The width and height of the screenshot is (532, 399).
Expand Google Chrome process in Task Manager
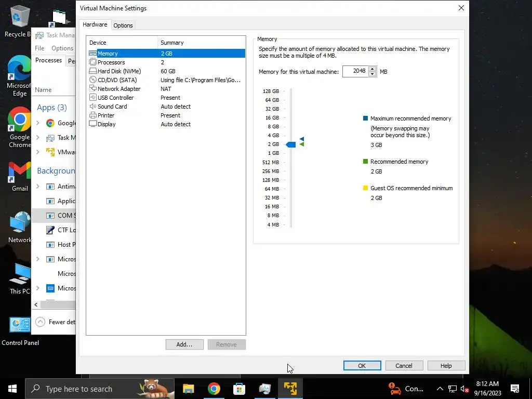tap(37, 123)
